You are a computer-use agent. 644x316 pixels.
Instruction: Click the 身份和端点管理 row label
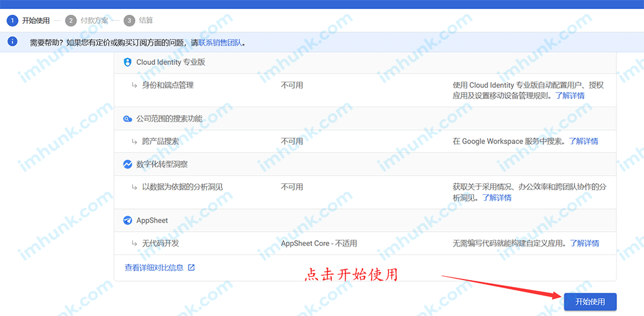(167, 86)
